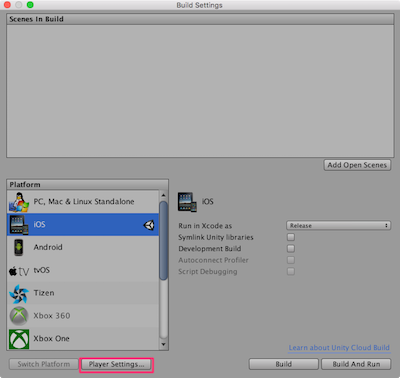Screen dimensions: 400x378
Task: Select tvOS platform label
Action: point(42,270)
